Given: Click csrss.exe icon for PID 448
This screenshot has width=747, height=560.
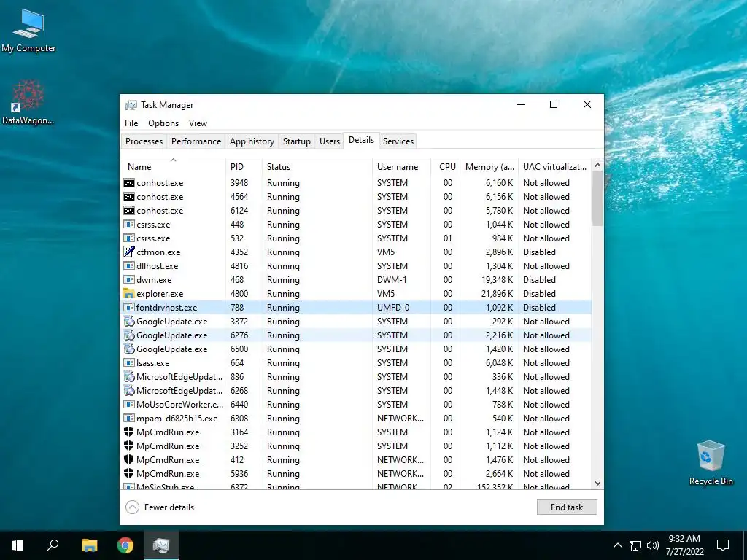Looking at the screenshot, I should (128, 225).
